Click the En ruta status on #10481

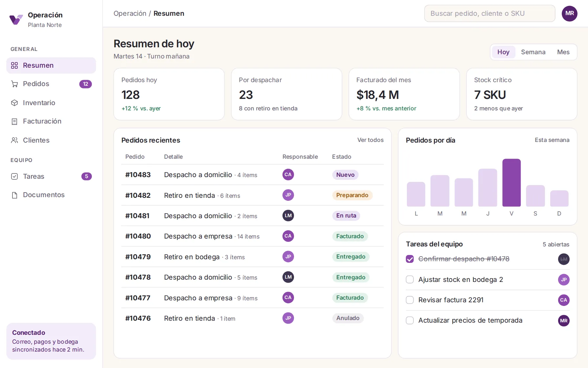[x=346, y=216]
